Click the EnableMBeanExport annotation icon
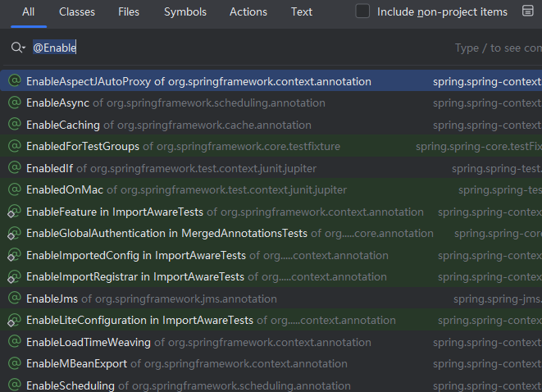This screenshot has width=542, height=392. coord(14,363)
